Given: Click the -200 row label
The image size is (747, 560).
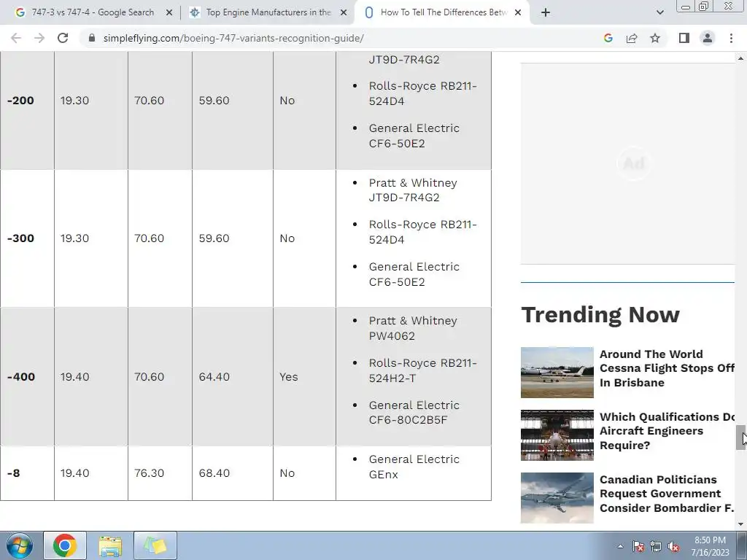Looking at the screenshot, I should click(20, 101).
